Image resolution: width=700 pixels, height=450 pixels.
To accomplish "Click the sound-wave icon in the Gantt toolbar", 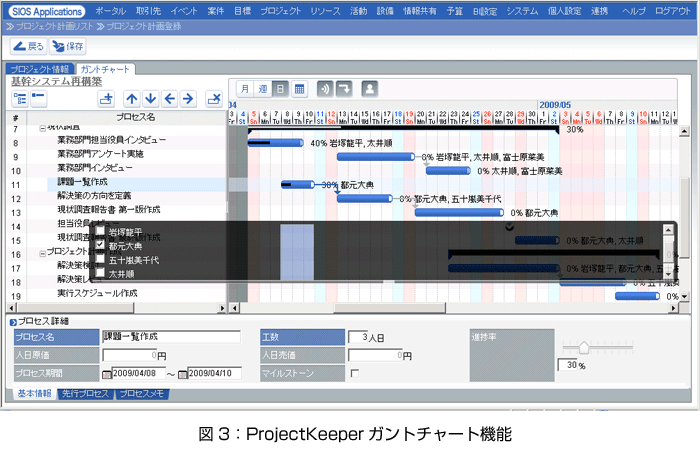I will tap(325, 89).
